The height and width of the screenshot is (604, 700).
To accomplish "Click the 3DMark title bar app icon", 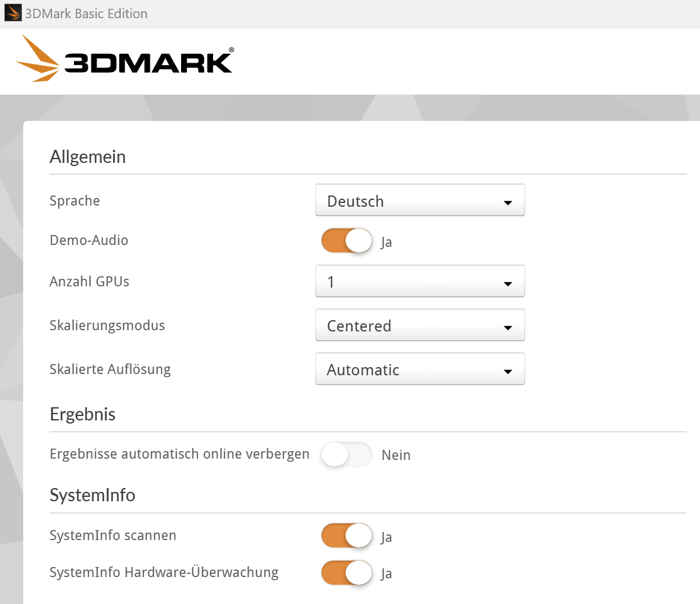I will pos(13,13).
